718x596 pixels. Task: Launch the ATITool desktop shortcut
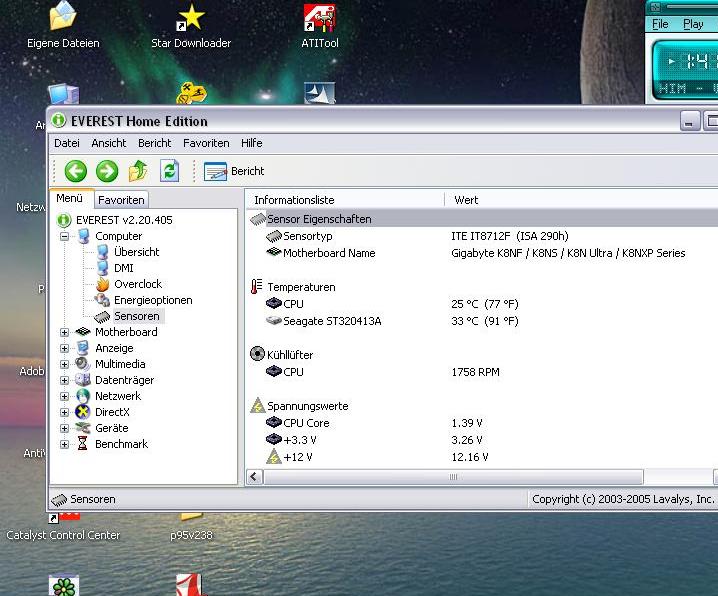coord(320,26)
